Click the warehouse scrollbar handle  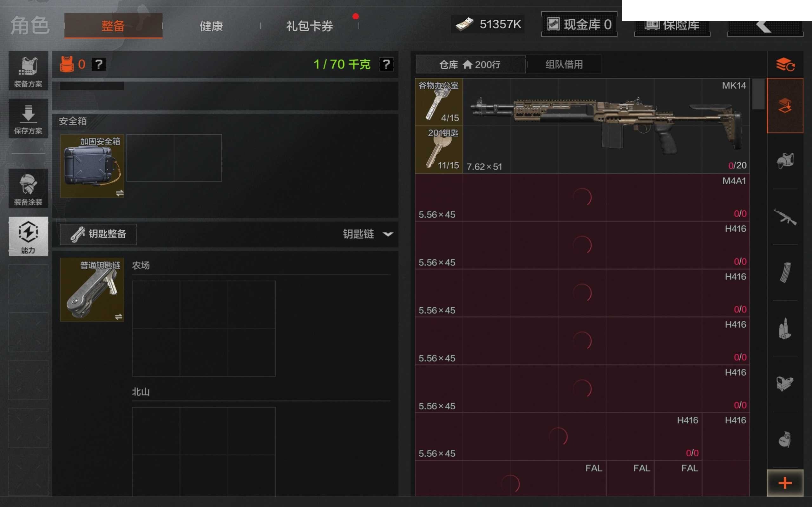click(758, 94)
